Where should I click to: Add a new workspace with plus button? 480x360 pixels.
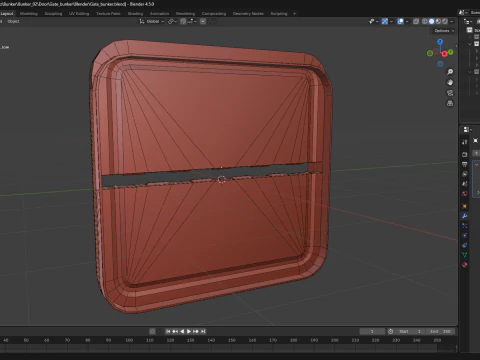[x=294, y=14]
